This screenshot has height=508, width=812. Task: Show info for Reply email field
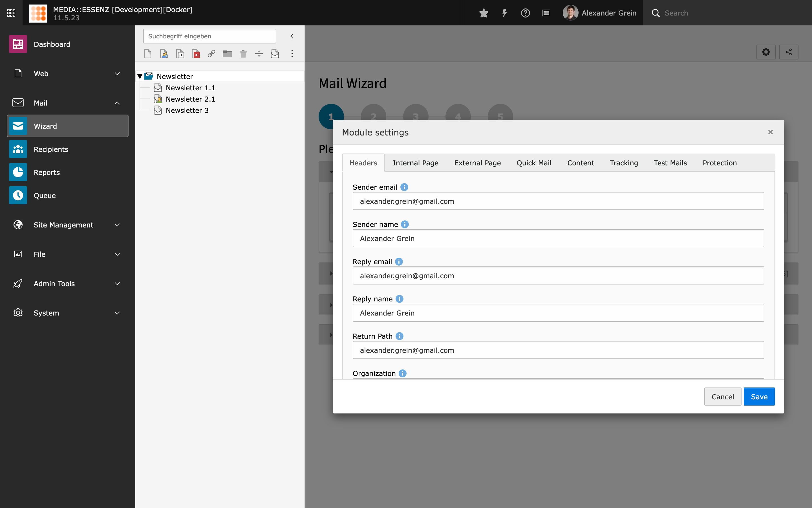(399, 262)
